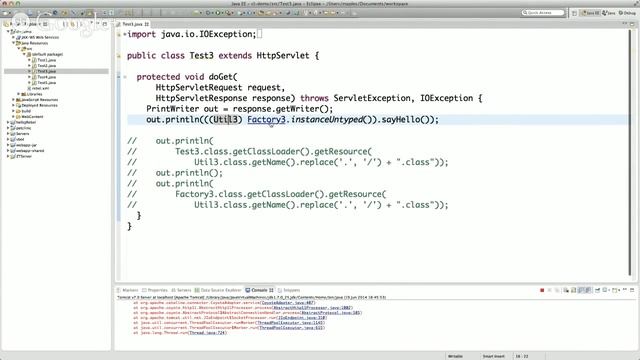Open the AbstractProtocol.java:585 stack trace link
Viewport: 640px width, 360px height.
pos(330,313)
